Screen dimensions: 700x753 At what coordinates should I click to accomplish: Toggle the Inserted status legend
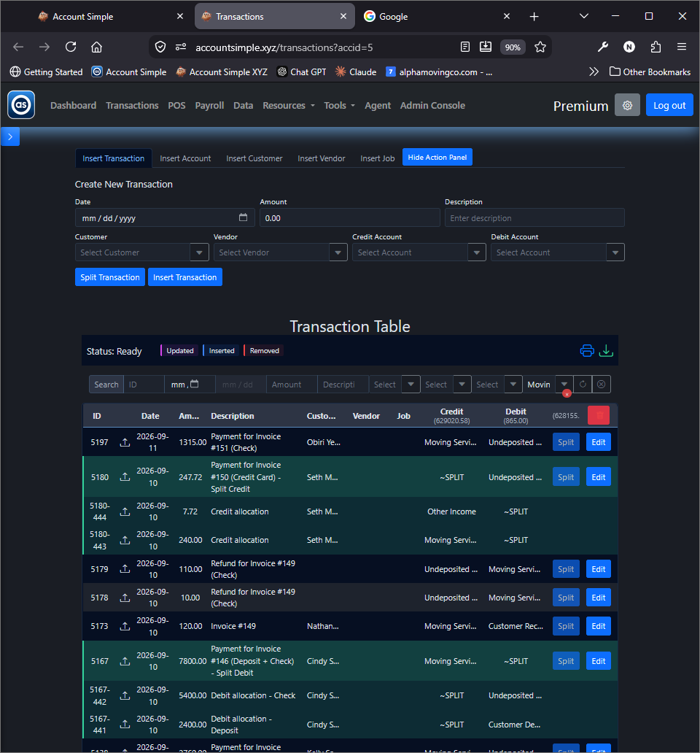(x=220, y=350)
